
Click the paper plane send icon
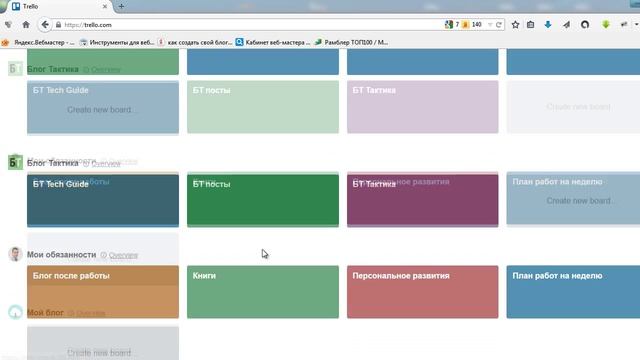tap(567, 25)
